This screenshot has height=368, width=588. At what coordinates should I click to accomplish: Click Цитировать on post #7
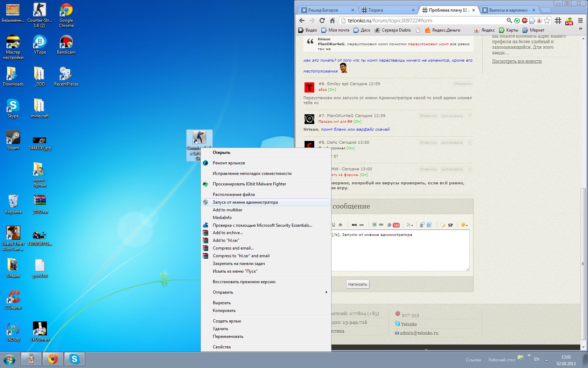click(x=452, y=116)
